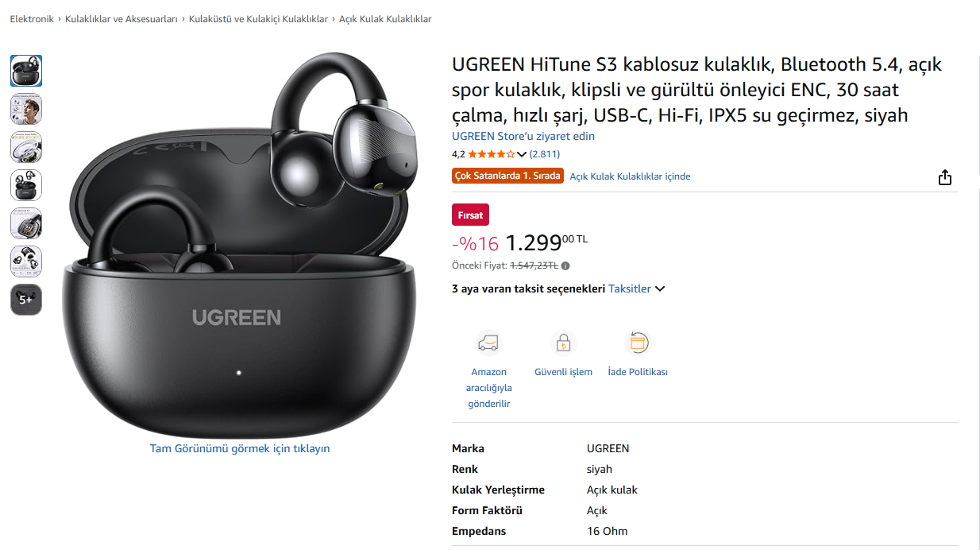Click the İade Politikası return box icon
The width and height of the screenshot is (980, 550).
[638, 343]
